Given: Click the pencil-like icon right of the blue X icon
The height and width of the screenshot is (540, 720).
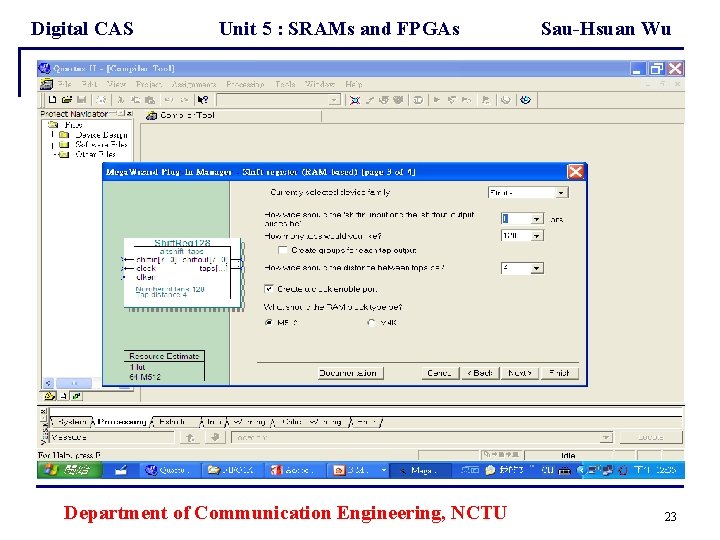Looking at the screenshot, I should click(x=370, y=100).
